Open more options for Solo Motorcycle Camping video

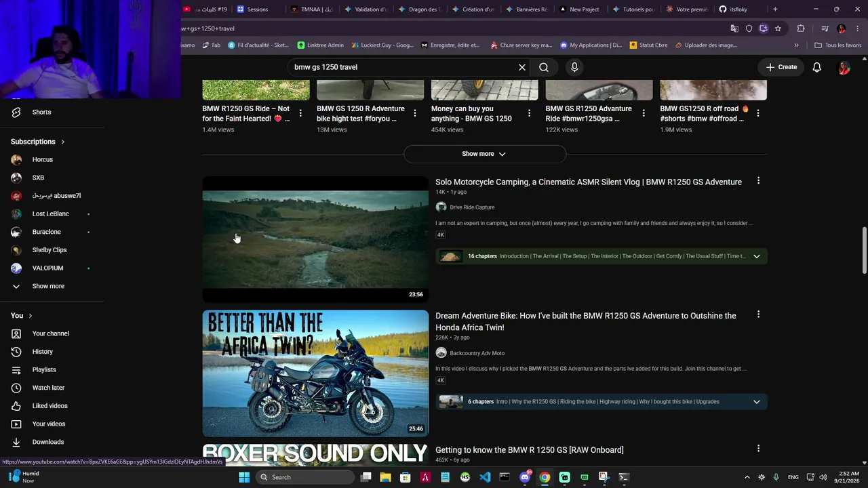click(x=758, y=181)
